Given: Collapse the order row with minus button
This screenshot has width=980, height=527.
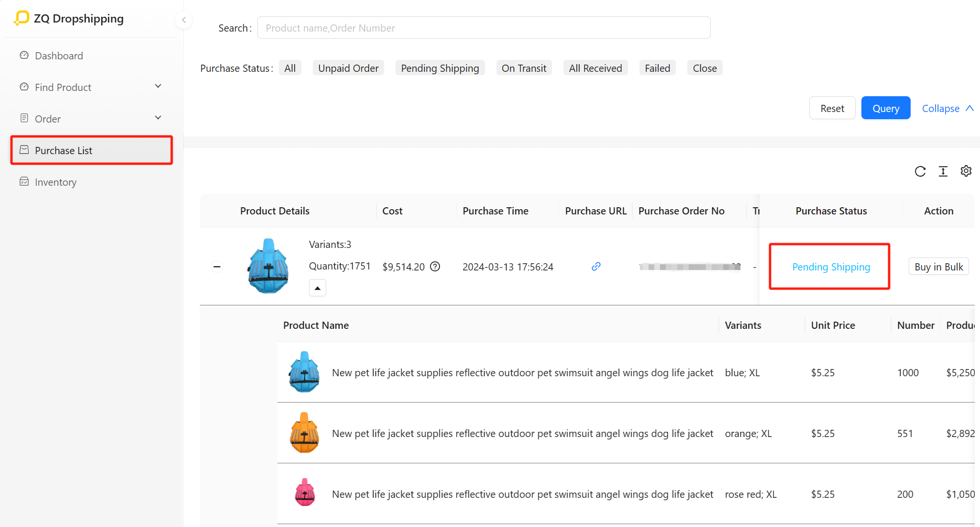Looking at the screenshot, I should pyautogui.click(x=217, y=267).
